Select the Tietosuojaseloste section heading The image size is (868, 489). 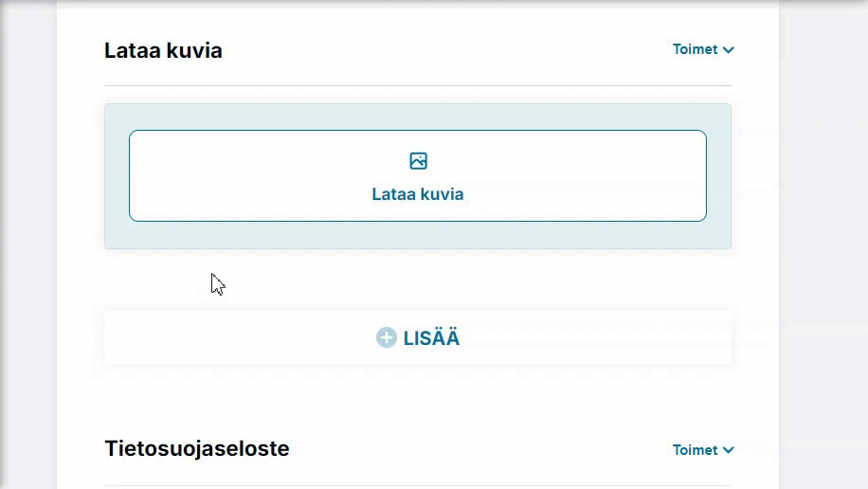pyautogui.click(x=197, y=448)
